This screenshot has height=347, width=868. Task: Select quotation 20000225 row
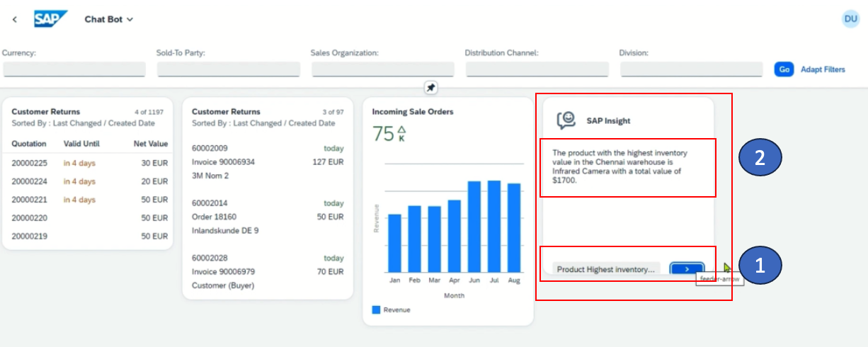pos(88,163)
